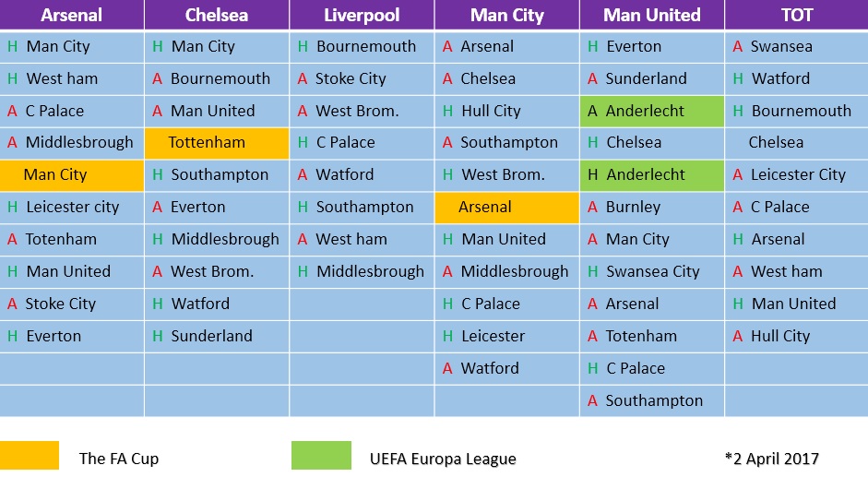This screenshot has height=477, width=868.
Task: Select the green away Anderlecht fixture
Action: 651,111
